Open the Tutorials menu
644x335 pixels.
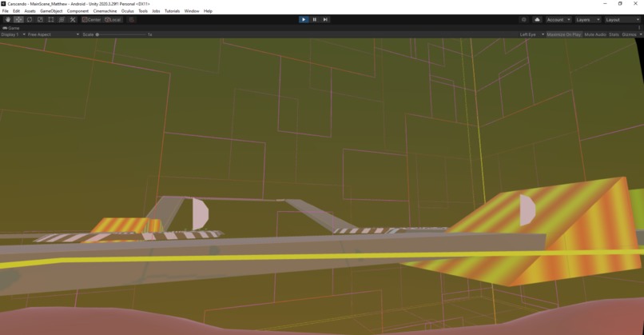click(172, 11)
